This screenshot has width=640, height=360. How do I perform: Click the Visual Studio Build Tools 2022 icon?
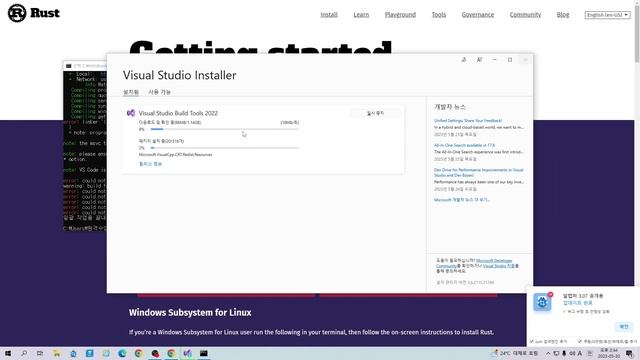pyautogui.click(x=131, y=113)
